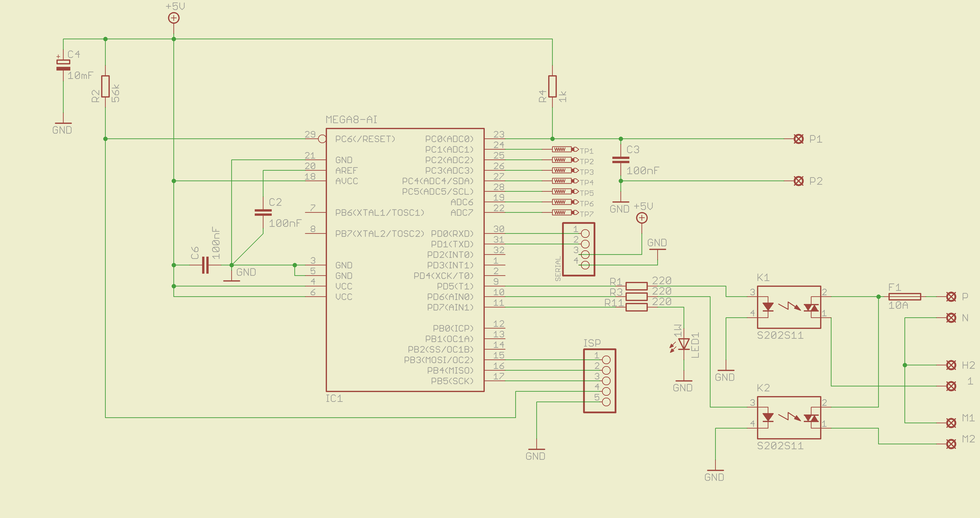Click the M2 terminal pad
This screenshot has height=518, width=980.
(x=951, y=444)
